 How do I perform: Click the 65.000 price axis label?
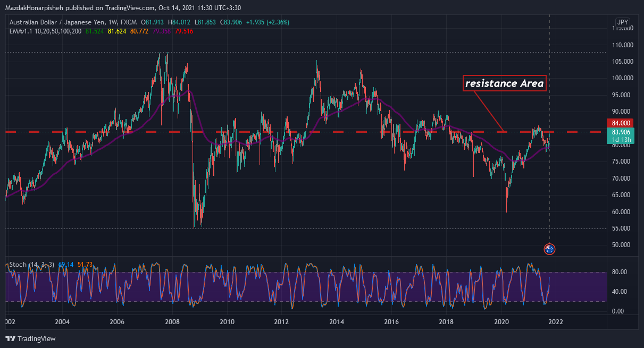[x=622, y=195]
